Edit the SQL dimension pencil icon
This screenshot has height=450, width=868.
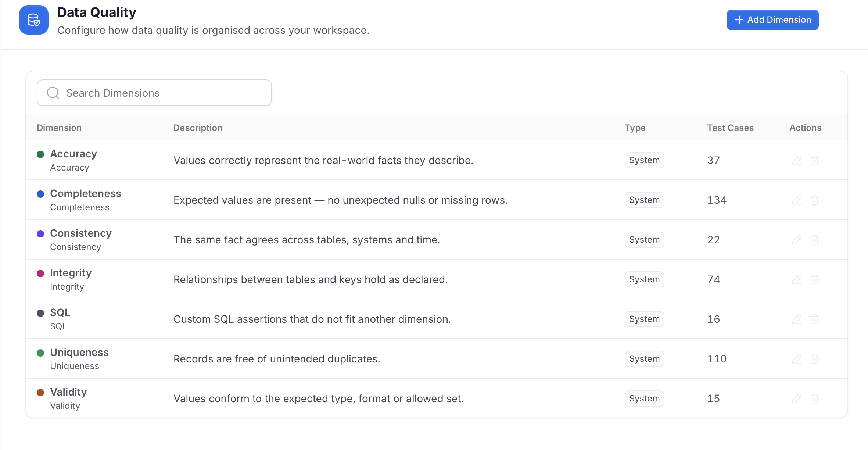[x=797, y=319]
